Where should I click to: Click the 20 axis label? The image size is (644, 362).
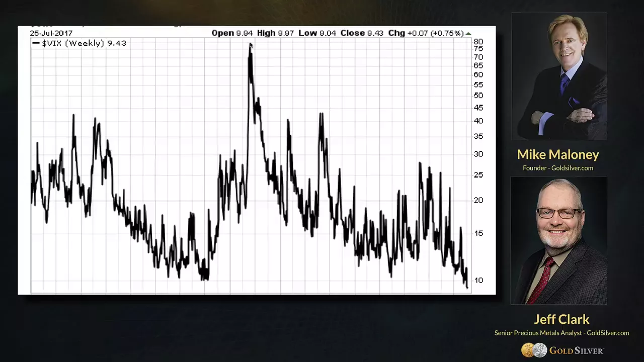pyautogui.click(x=478, y=200)
